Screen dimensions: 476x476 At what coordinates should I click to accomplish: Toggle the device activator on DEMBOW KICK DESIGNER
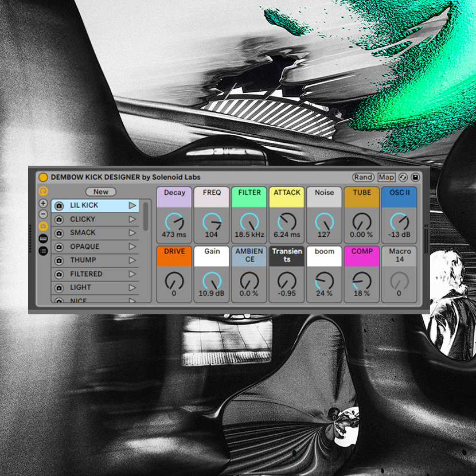click(x=43, y=177)
